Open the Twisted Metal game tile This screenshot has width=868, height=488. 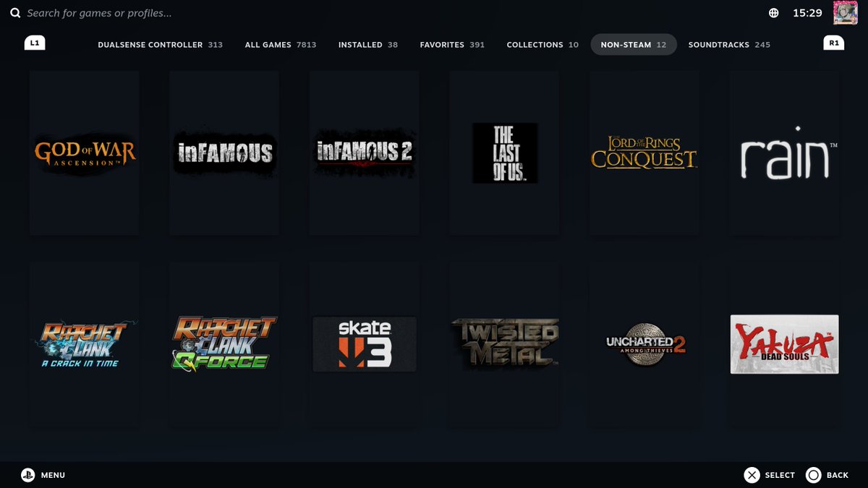click(504, 345)
